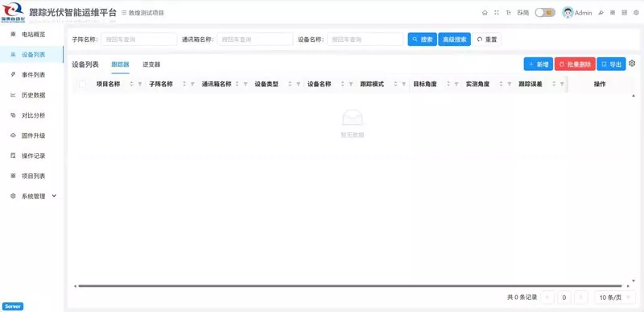Go to previous page arrow
This screenshot has height=312, width=644.
pyautogui.click(x=547, y=297)
